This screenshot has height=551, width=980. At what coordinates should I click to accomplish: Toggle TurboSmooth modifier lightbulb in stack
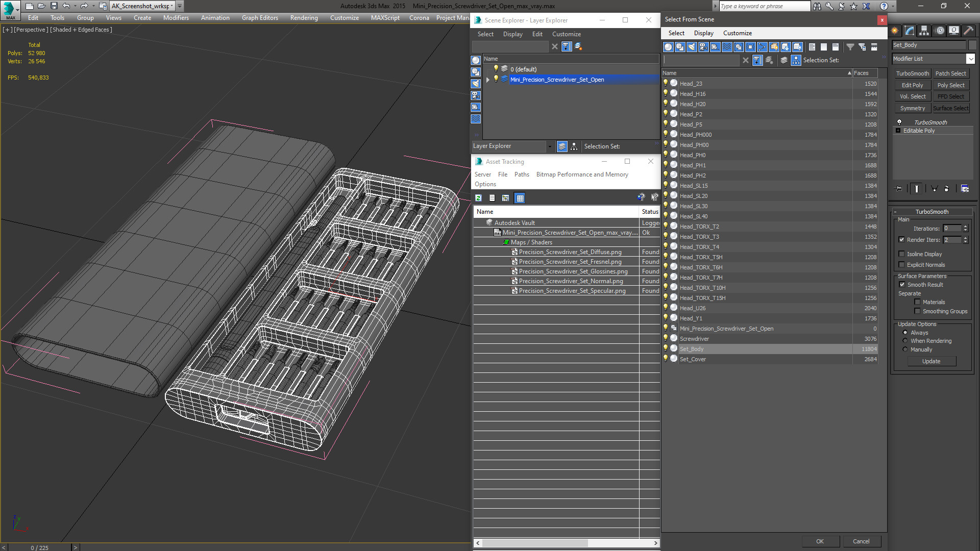[899, 122]
